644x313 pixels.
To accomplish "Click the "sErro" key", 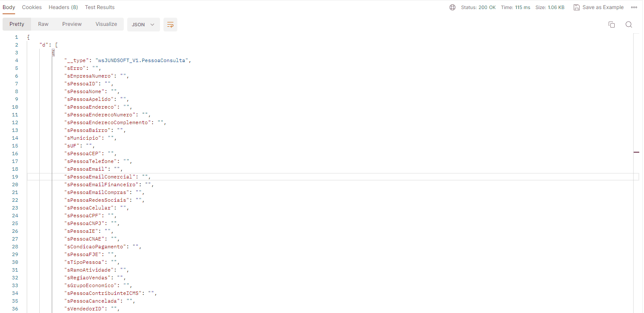I will [x=75, y=68].
